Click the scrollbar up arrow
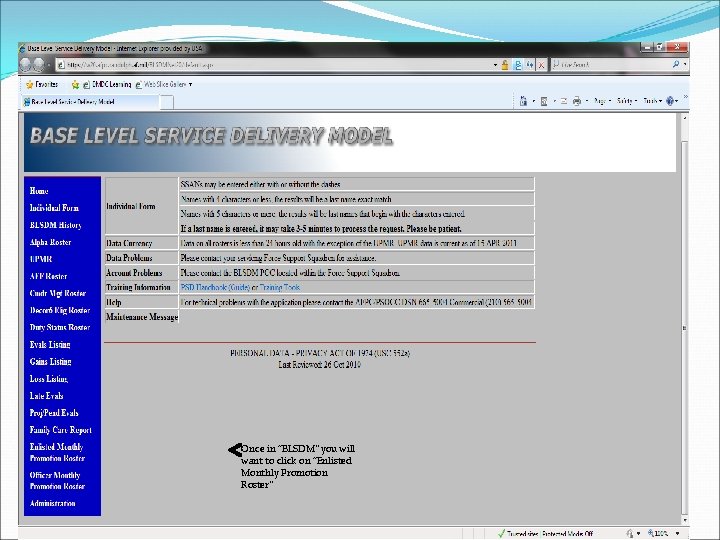Viewport: 720px width, 540px height. (x=685, y=118)
